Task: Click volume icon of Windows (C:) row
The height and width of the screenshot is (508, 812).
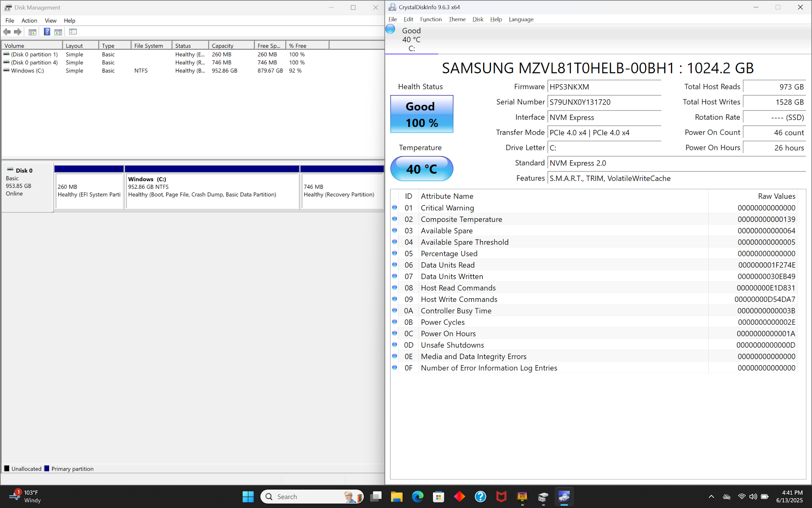Action: (6, 70)
